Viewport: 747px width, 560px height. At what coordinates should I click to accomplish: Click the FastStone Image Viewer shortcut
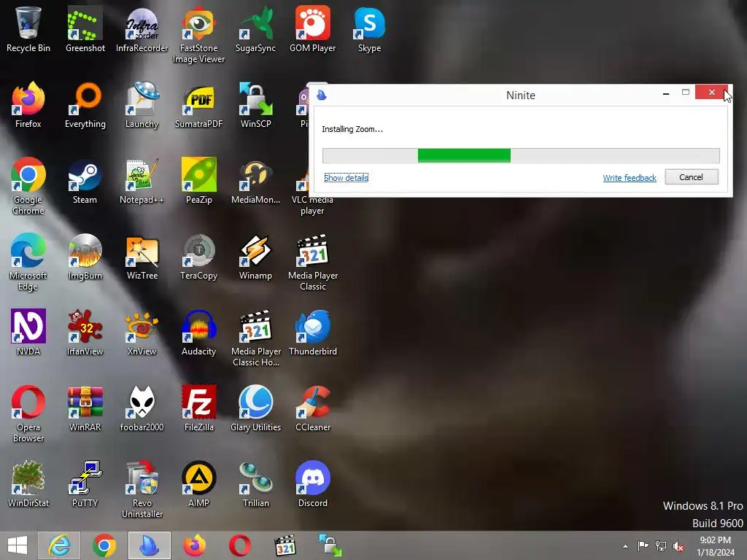pos(198,35)
